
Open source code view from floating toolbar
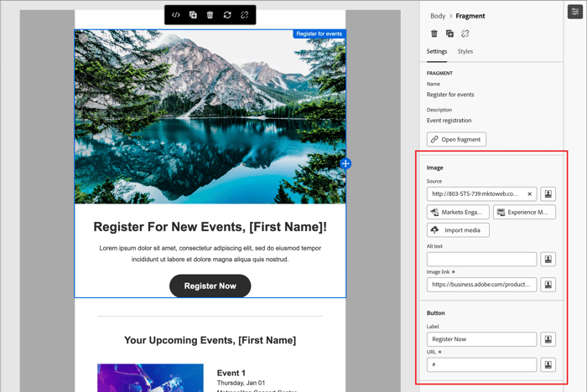pyautogui.click(x=175, y=15)
